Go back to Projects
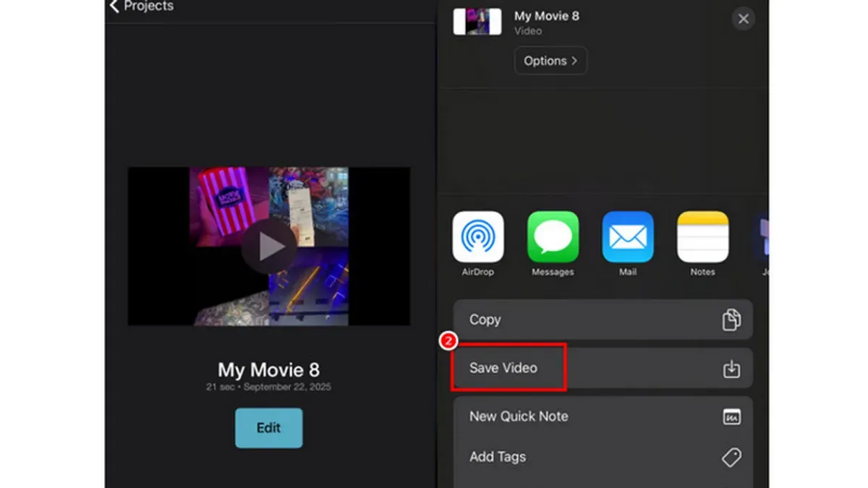868x488 pixels. [x=142, y=7]
